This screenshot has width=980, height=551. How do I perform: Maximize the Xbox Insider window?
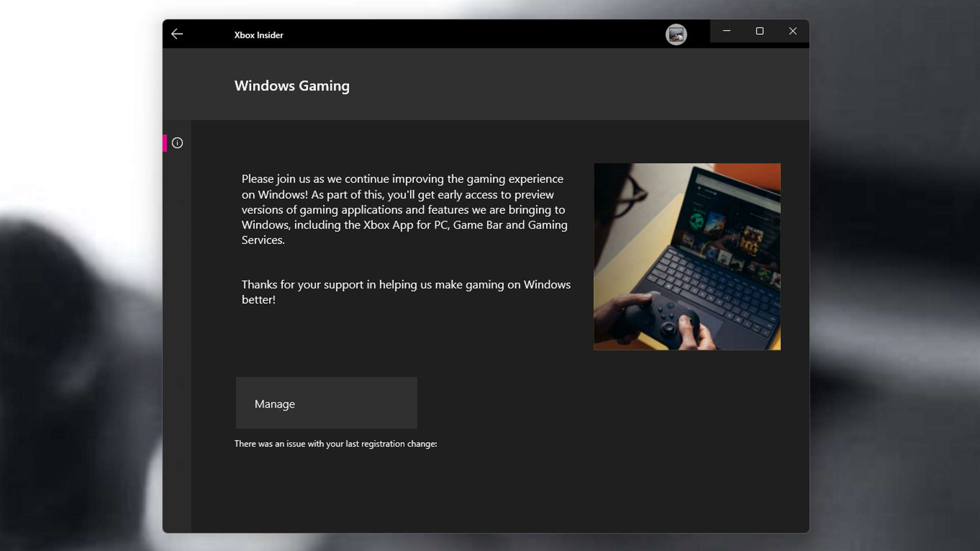click(759, 31)
